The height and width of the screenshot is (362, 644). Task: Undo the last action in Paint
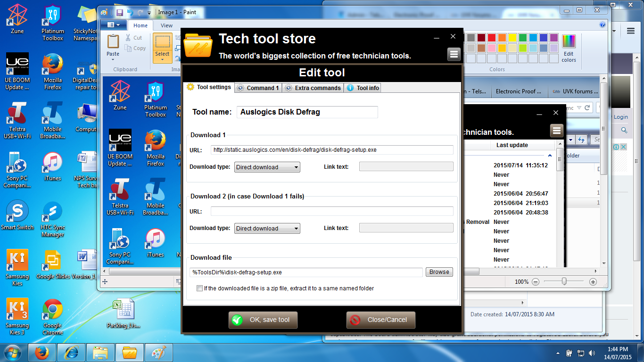131,12
